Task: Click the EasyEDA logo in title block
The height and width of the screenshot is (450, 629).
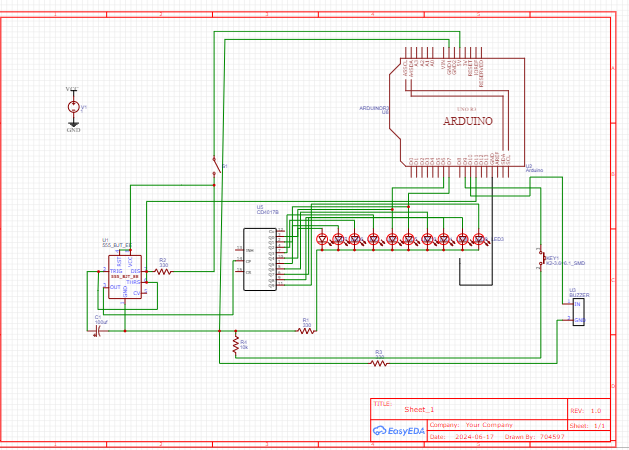Action: [398, 431]
